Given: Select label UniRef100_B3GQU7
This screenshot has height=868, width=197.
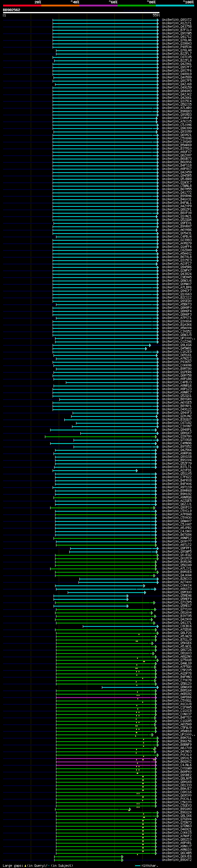Looking at the screenshot, I should pyautogui.click(x=177, y=419).
